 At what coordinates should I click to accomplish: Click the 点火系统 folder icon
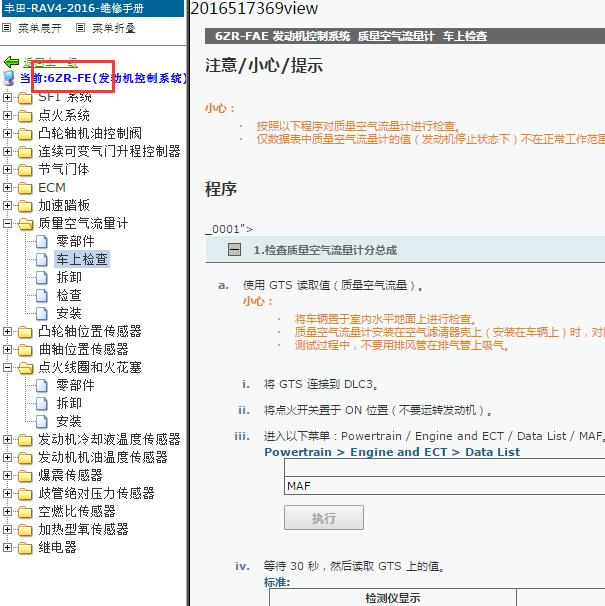(25, 116)
